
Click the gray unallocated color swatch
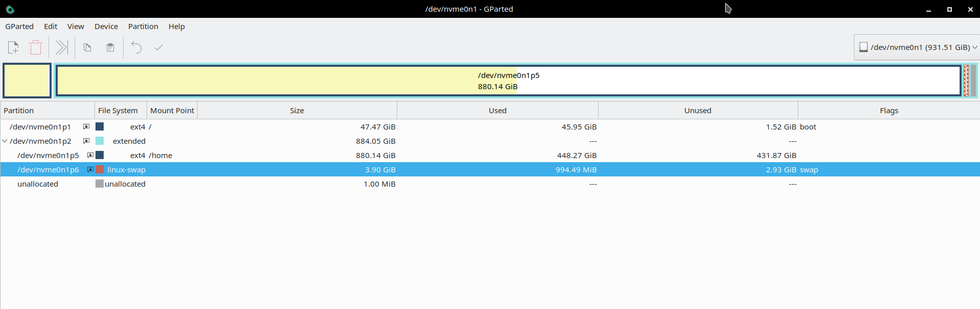pos(100,184)
